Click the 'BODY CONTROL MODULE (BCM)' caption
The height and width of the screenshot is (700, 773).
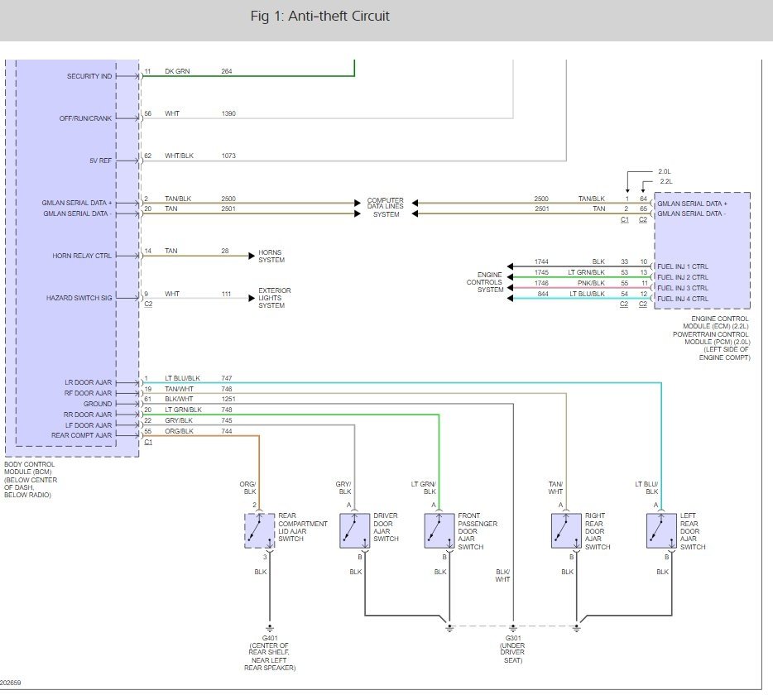pos(29,467)
